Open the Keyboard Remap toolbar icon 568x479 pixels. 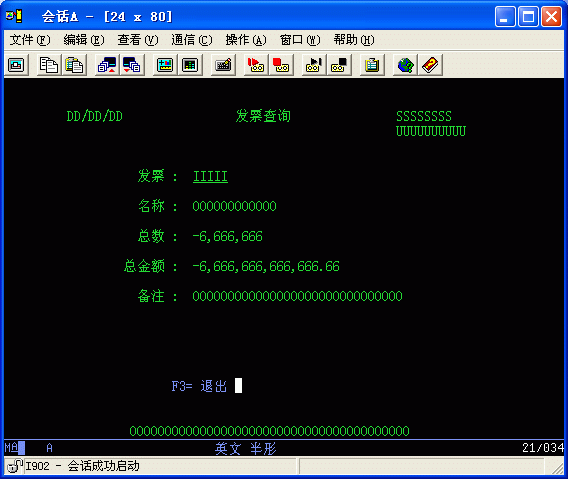(223, 65)
